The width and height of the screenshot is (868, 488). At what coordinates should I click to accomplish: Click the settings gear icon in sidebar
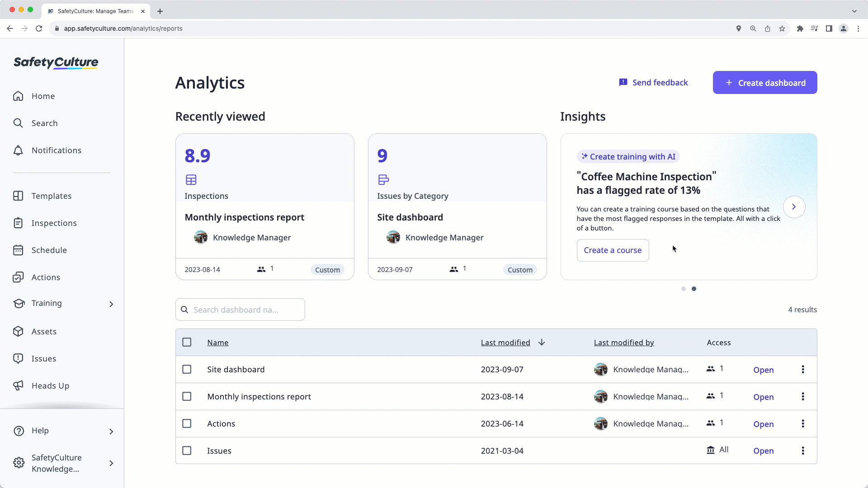pos(19,463)
